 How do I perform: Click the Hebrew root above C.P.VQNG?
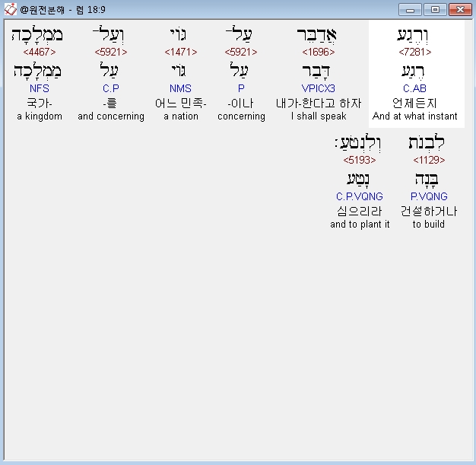tap(358, 179)
